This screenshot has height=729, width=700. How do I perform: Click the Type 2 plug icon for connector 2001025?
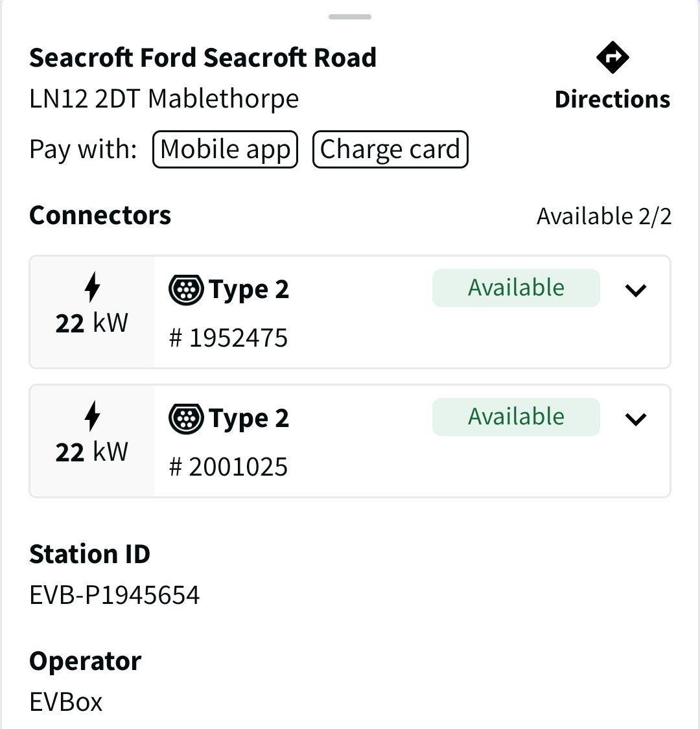point(187,418)
